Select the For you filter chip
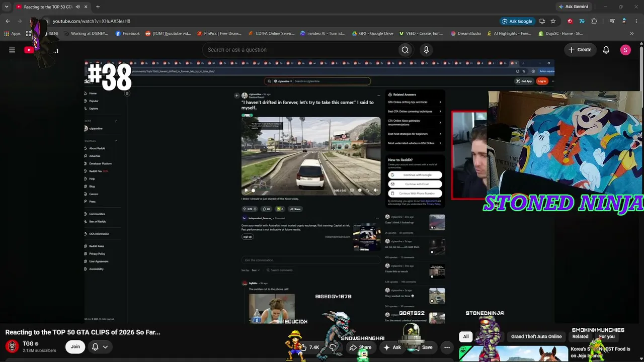The height and width of the screenshot is (362, 644). point(607,337)
